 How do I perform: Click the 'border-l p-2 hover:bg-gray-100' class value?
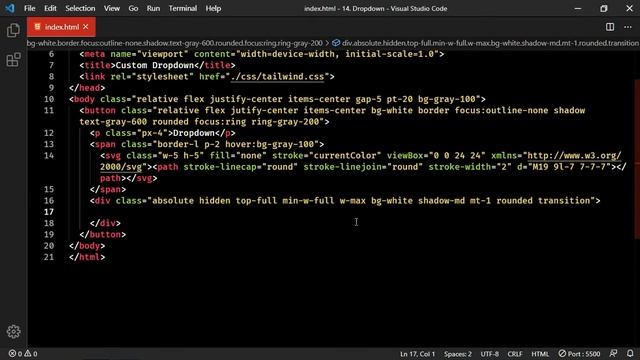coord(236,144)
